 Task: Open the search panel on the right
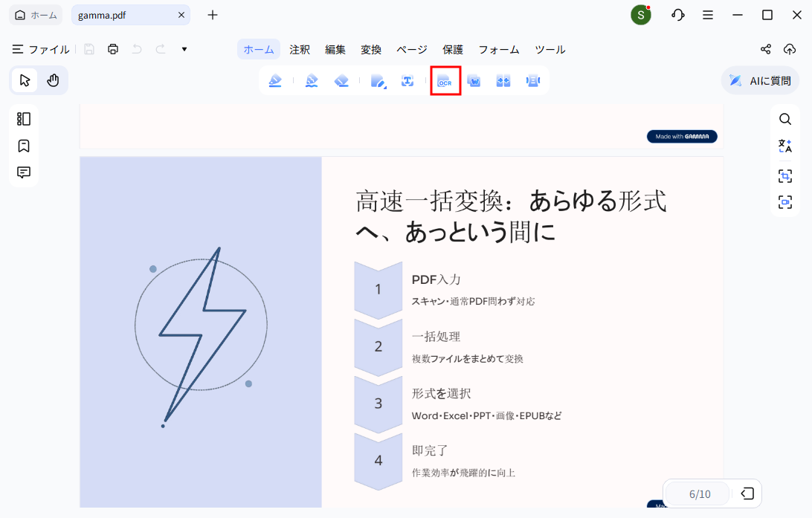tap(784, 118)
